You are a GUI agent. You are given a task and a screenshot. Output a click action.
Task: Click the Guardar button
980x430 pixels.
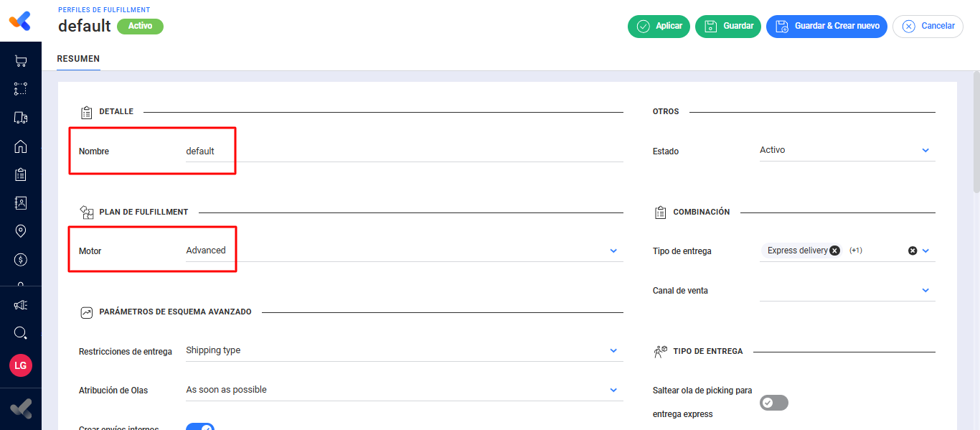tap(727, 26)
